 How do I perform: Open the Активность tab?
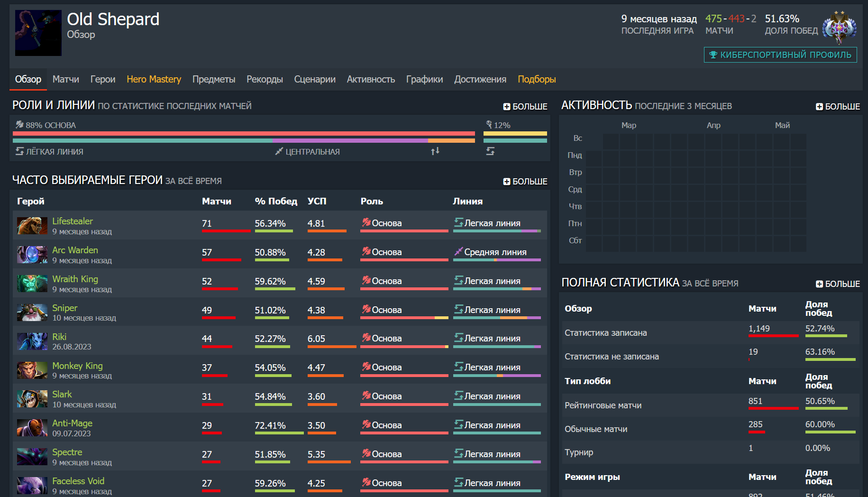click(371, 79)
